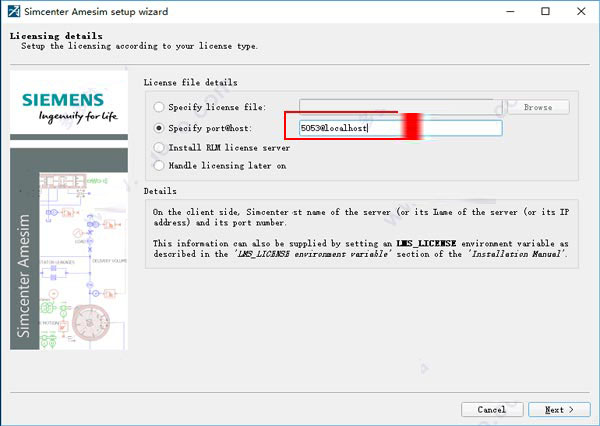Click the Next button

tap(559, 410)
